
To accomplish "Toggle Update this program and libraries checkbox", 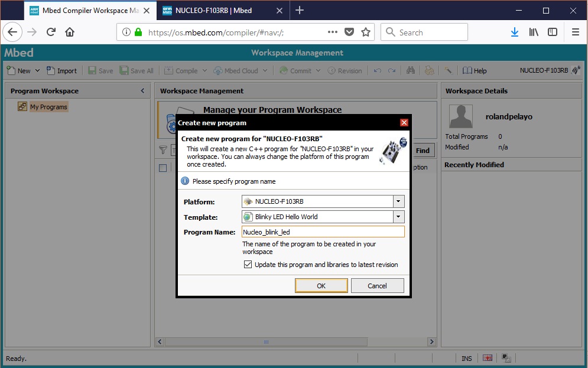I will coord(248,264).
